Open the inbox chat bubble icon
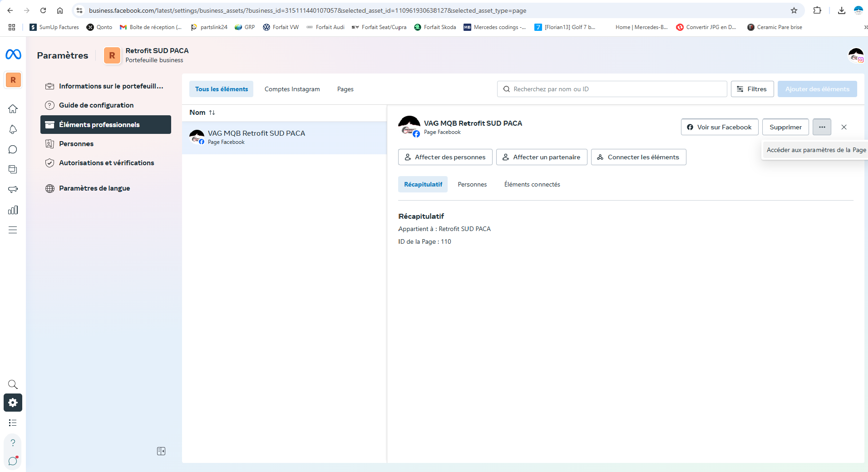868x472 pixels. [x=13, y=149]
